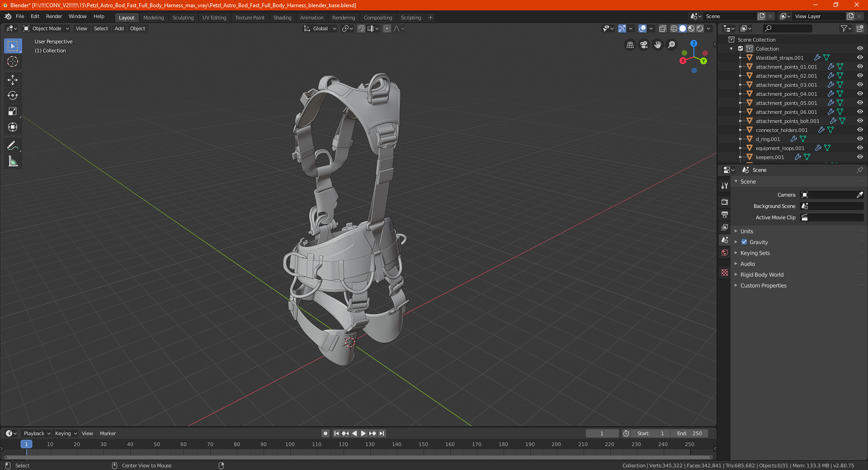Open the Playback dropdown in timeline
The height and width of the screenshot is (470, 868).
37,433
